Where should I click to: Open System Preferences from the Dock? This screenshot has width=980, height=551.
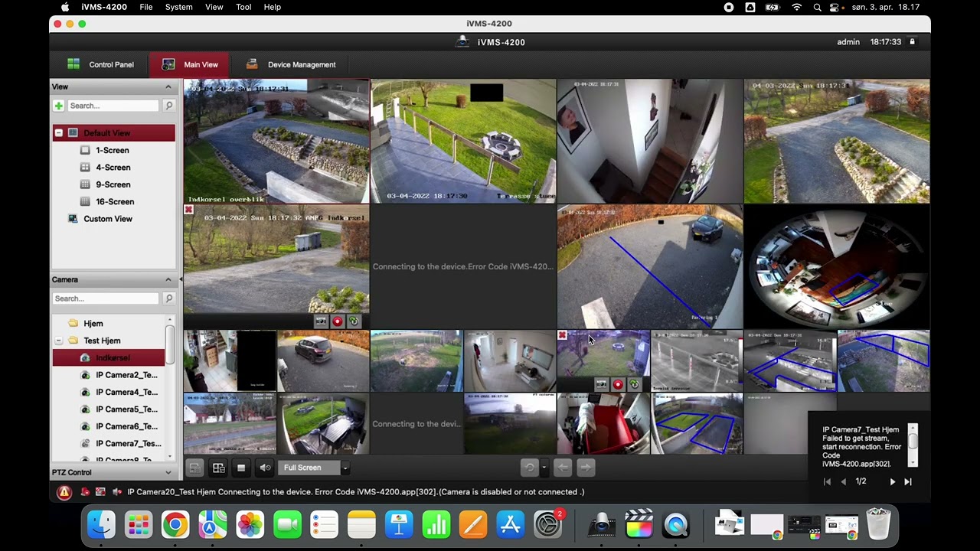(548, 525)
